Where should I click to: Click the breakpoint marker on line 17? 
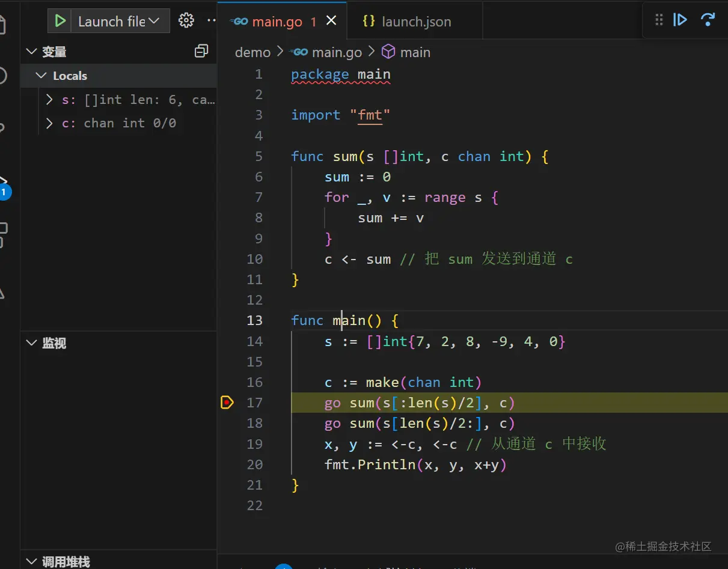point(227,403)
